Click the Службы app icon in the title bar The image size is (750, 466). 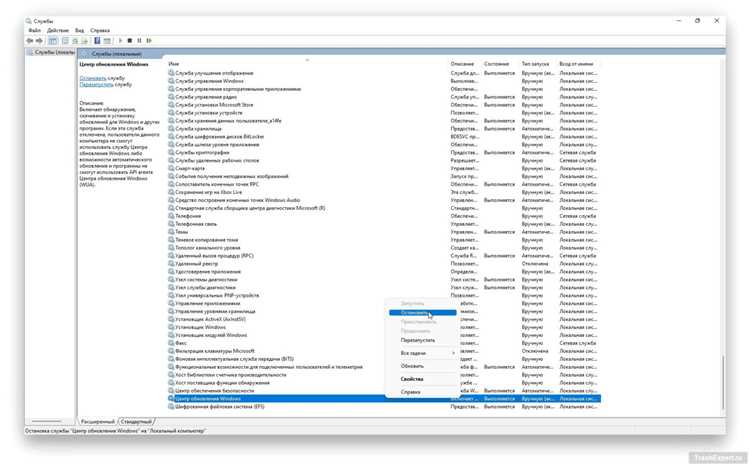(x=29, y=21)
